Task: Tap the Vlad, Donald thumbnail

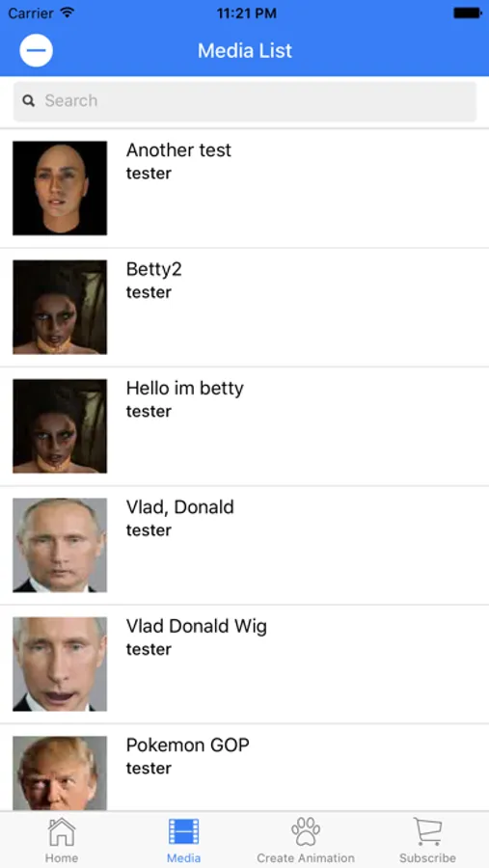Action: [x=60, y=545]
